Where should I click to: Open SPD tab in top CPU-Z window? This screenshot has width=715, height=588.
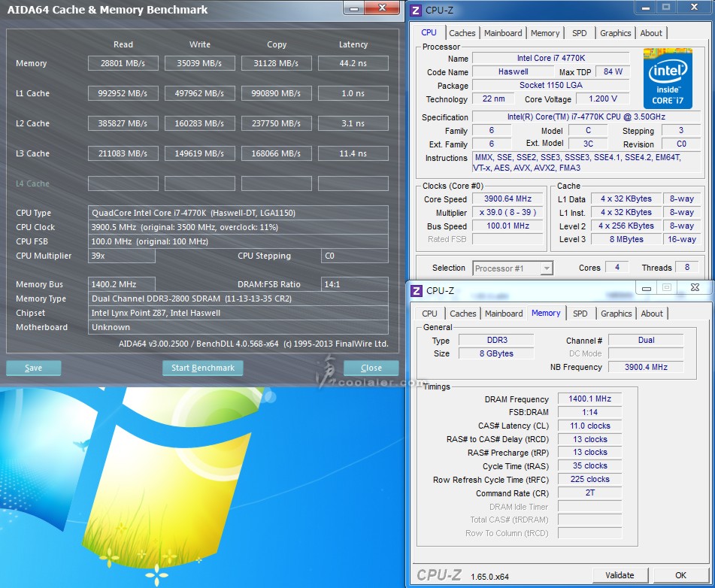[x=580, y=33]
